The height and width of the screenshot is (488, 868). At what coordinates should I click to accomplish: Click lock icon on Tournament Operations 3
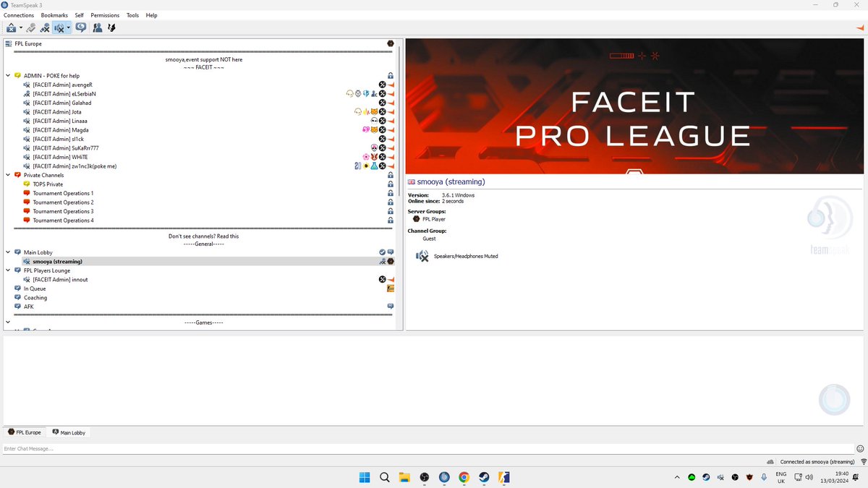tap(391, 211)
